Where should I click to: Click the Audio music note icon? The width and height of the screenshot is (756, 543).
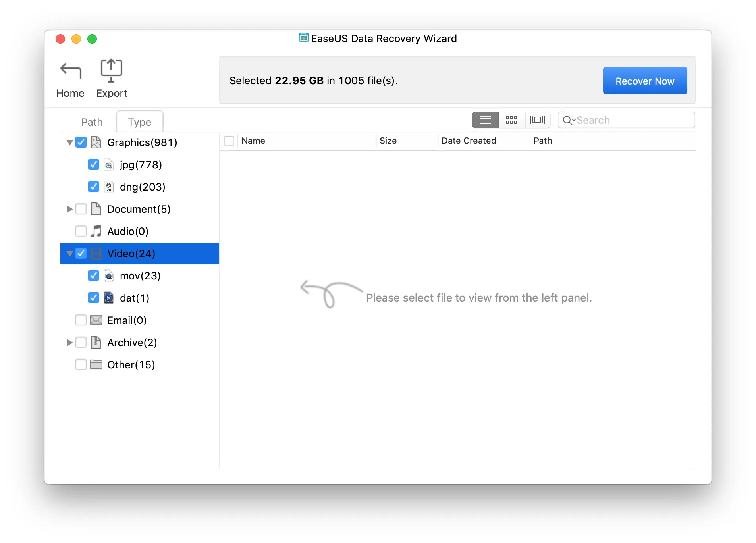coord(96,231)
